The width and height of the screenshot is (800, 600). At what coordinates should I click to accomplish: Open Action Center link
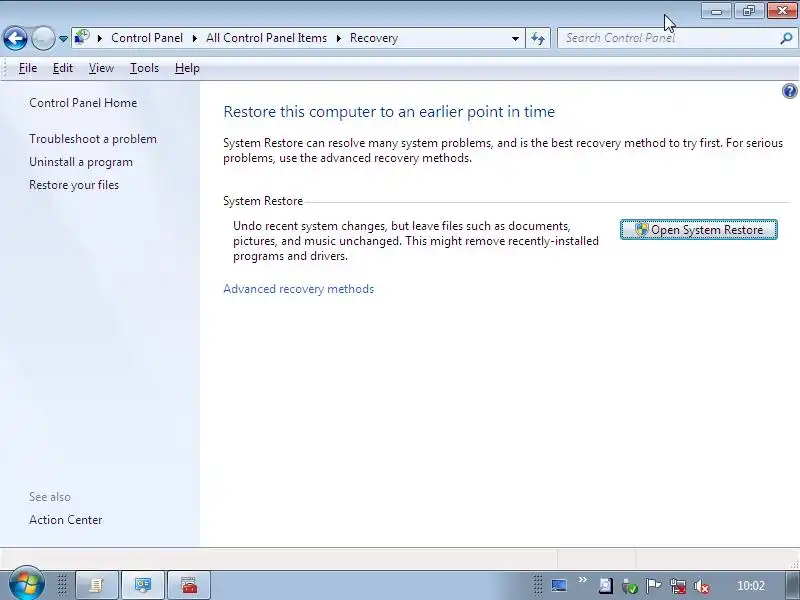[x=65, y=519]
